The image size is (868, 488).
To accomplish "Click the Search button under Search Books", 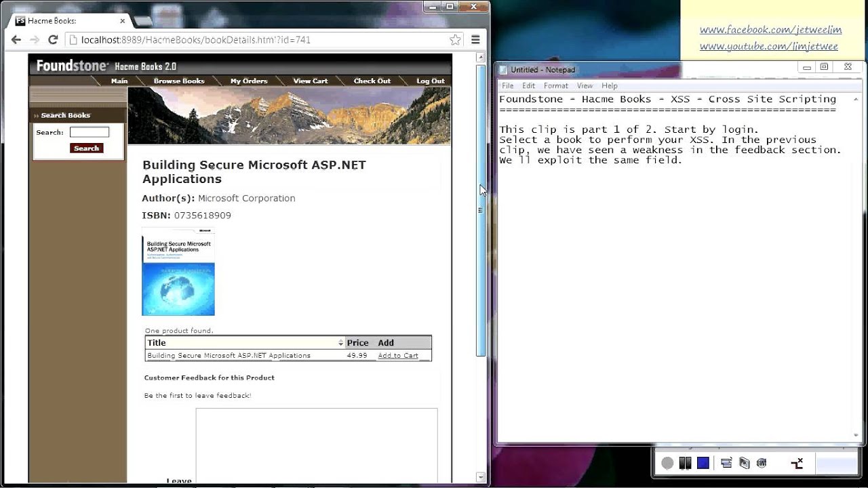I will coord(86,148).
